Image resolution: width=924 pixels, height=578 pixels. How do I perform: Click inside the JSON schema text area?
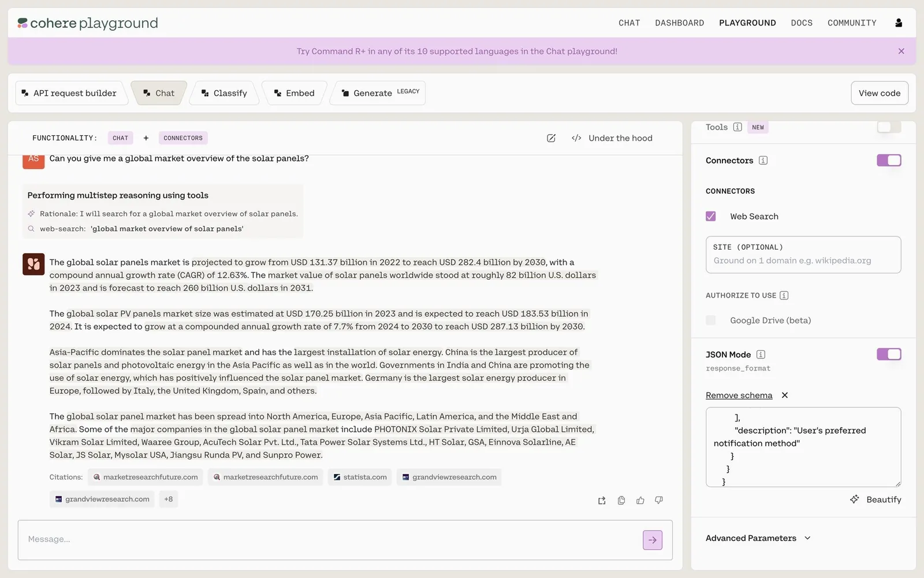[803, 447]
